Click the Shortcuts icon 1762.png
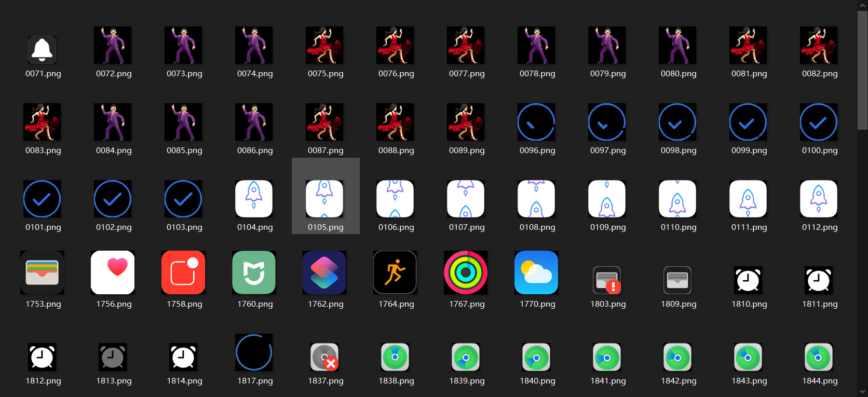This screenshot has height=397, width=868. [x=324, y=272]
